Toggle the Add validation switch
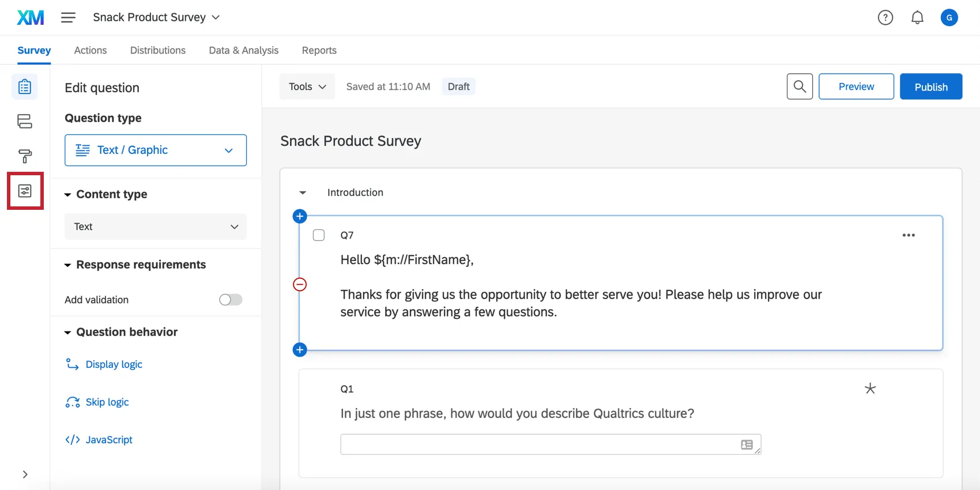Screen dimensions: 980x490 [231, 300]
